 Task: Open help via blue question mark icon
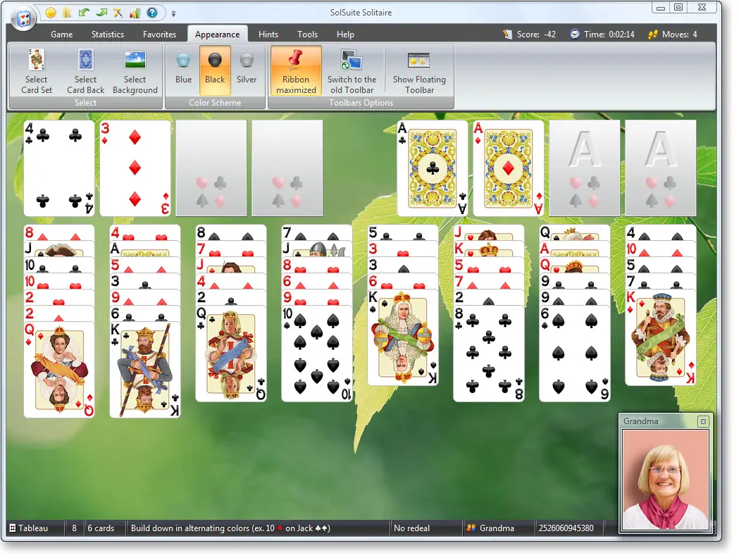click(x=152, y=13)
